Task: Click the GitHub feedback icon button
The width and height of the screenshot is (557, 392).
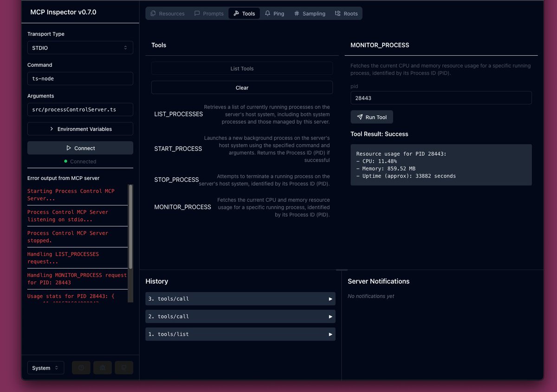Action: coord(124,368)
